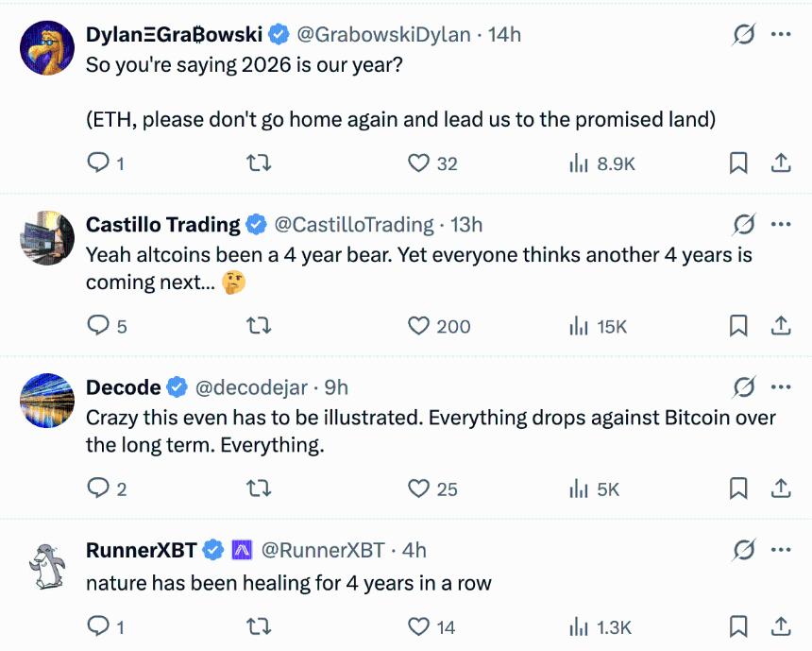812x651 pixels.
Task: Repost RunnerXBT's tweet
Action: tap(258, 625)
